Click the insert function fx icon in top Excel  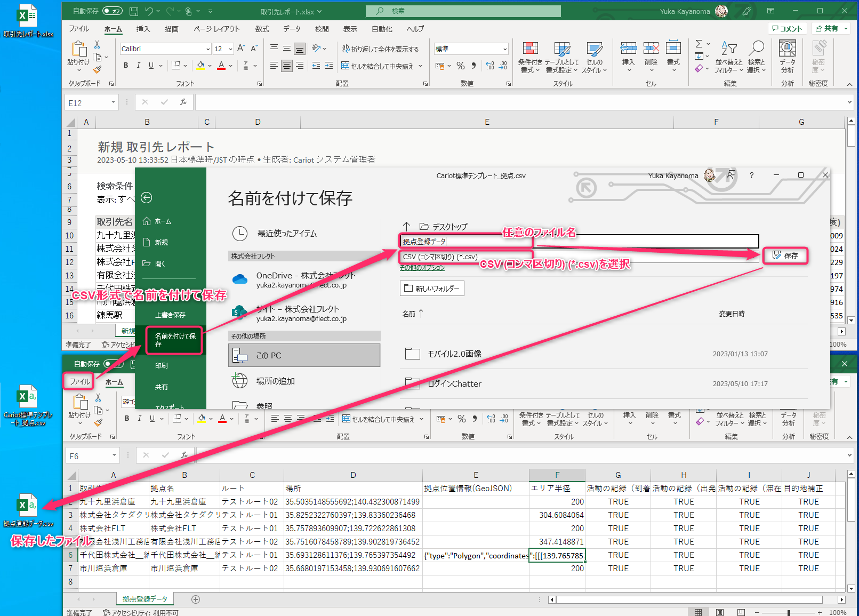point(183,102)
